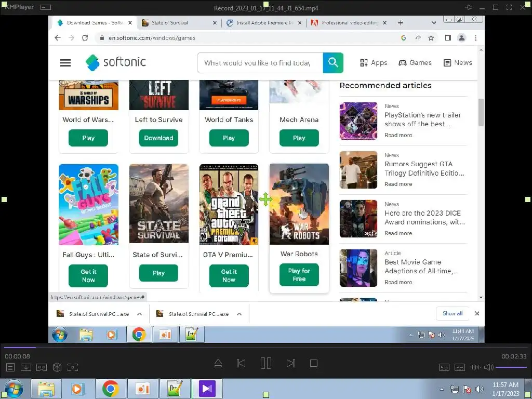The width and height of the screenshot is (532, 399).
Task: Click Play under Mech Arena
Action: pos(299,138)
